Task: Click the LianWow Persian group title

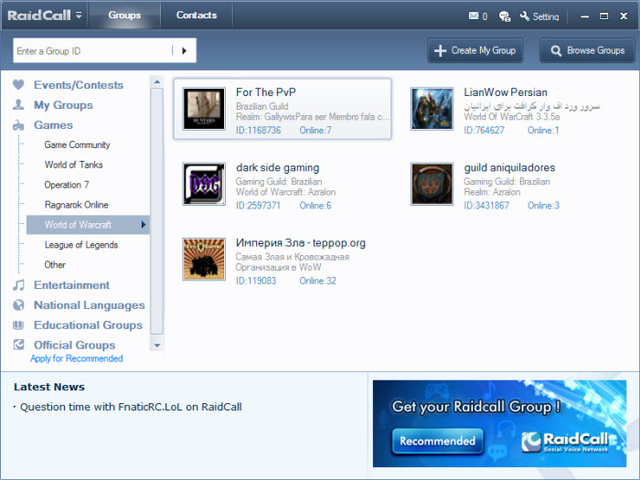Action: pos(505,92)
